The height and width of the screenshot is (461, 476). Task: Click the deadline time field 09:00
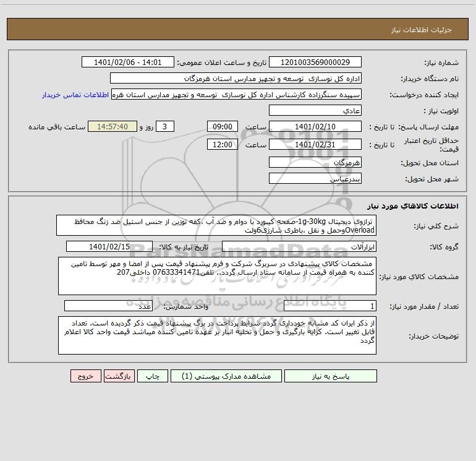coord(222,126)
